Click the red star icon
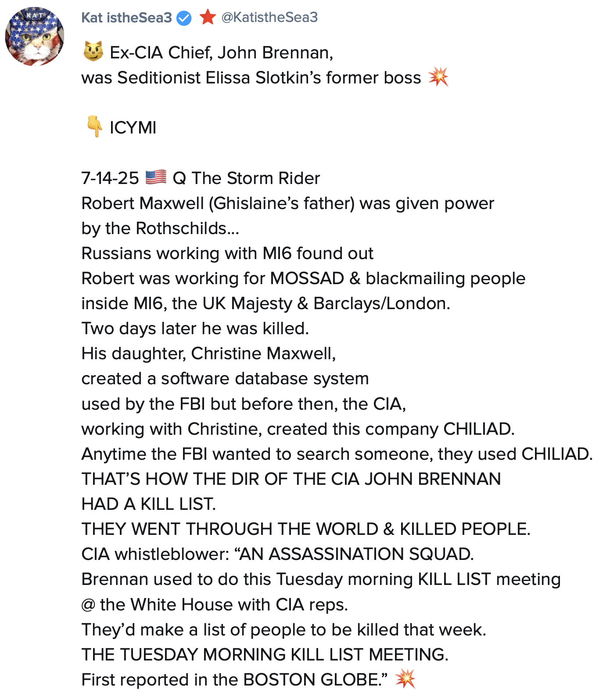The height and width of the screenshot is (700, 610). click(x=208, y=17)
